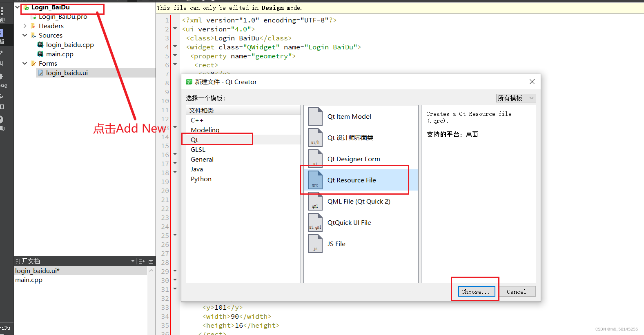Pick the QtQuick UI File ui.qml icon
This screenshot has width=644, height=335.
[315, 222]
